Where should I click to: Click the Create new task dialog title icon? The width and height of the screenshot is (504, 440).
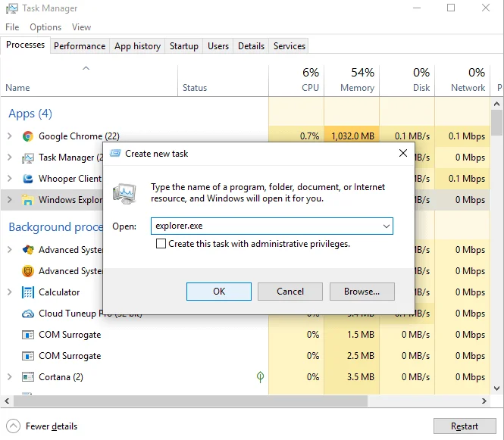(115, 153)
